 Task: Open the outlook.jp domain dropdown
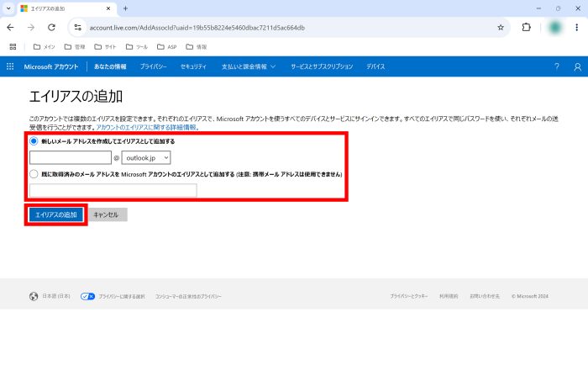(x=146, y=157)
